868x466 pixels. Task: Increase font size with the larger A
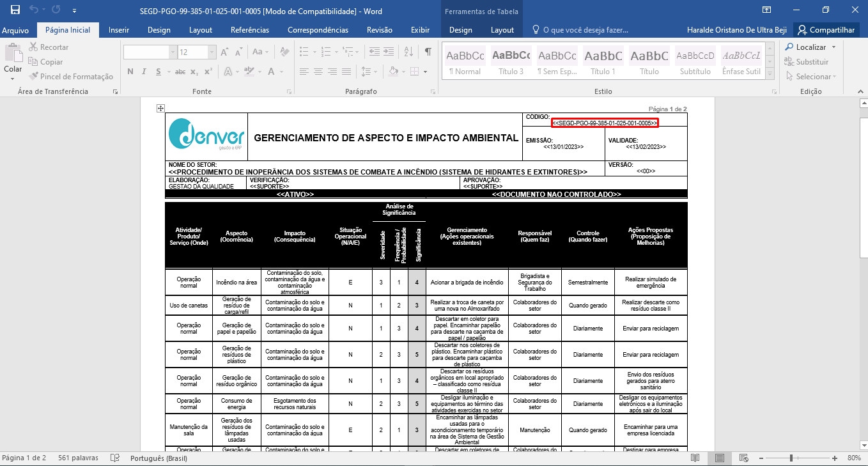tap(224, 52)
